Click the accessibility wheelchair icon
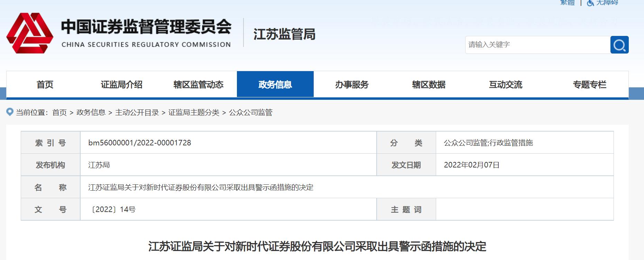 coord(590,3)
